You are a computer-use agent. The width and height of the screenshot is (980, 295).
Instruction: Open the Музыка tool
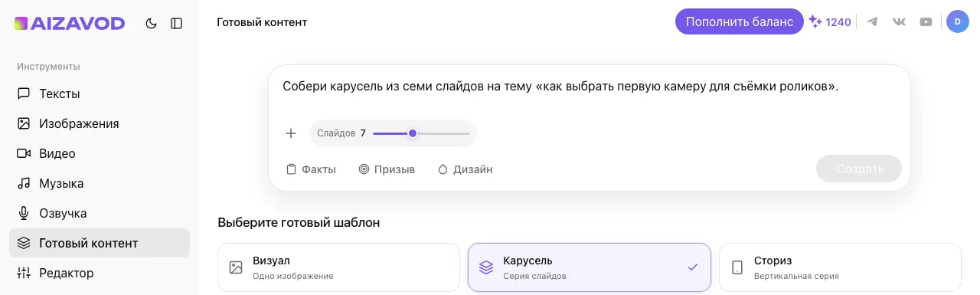100,183
